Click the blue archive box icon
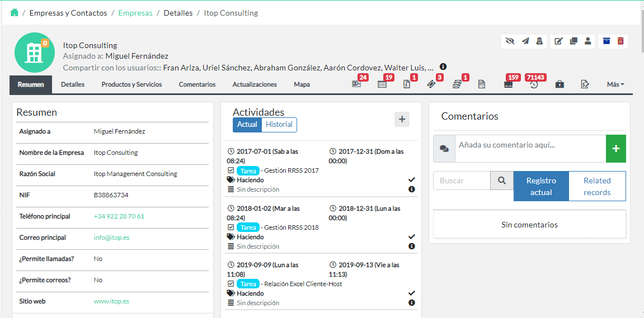Viewport: 644px width, 318px height. click(606, 41)
